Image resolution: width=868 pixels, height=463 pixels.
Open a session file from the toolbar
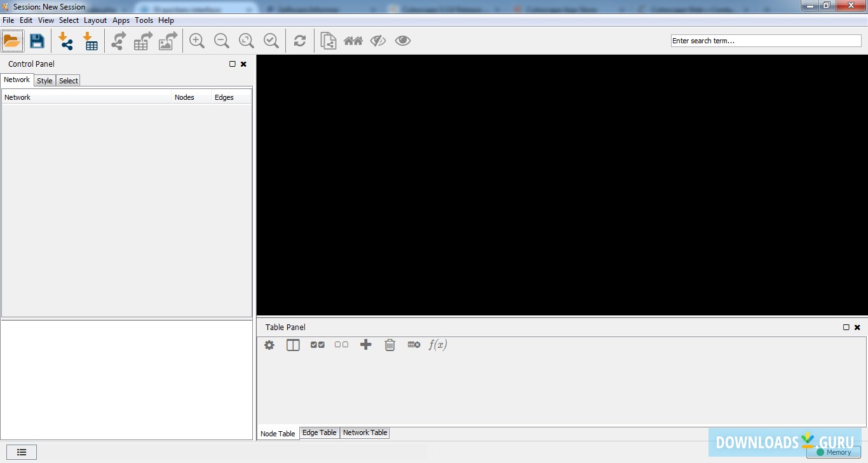[x=12, y=41]
